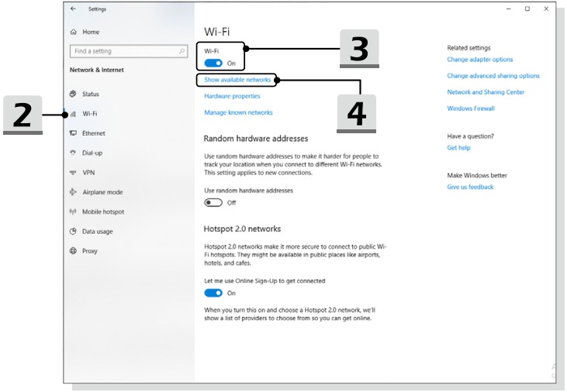
Task: Click the Related settings label
Action: coord(468,48)
